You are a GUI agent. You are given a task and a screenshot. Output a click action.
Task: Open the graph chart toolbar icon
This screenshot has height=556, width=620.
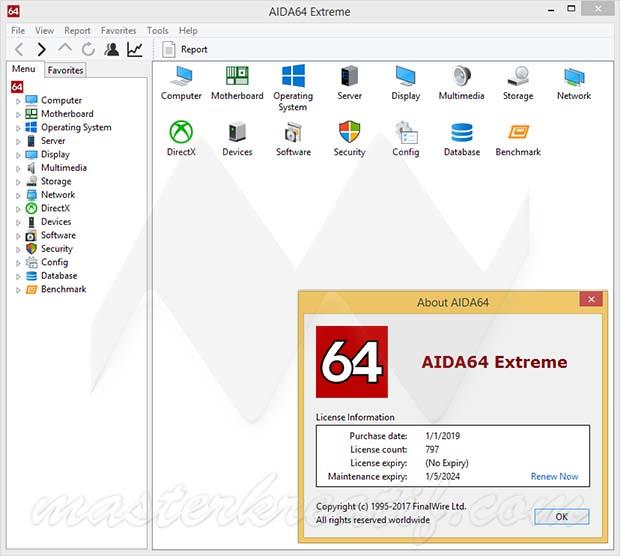(x=135, y=49)
